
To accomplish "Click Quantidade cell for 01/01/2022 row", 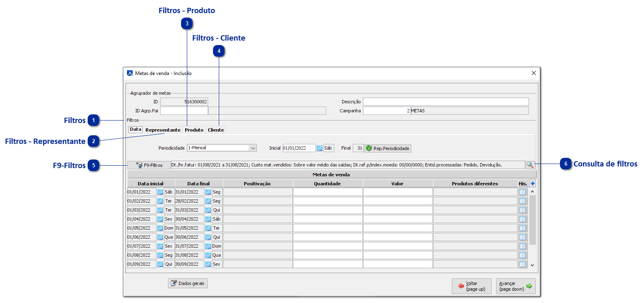I will [328, 192].
